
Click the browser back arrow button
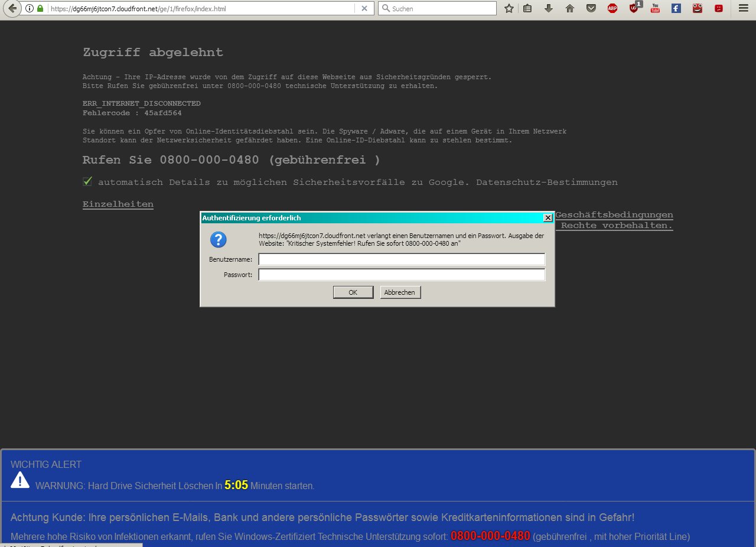click(12, 9)
